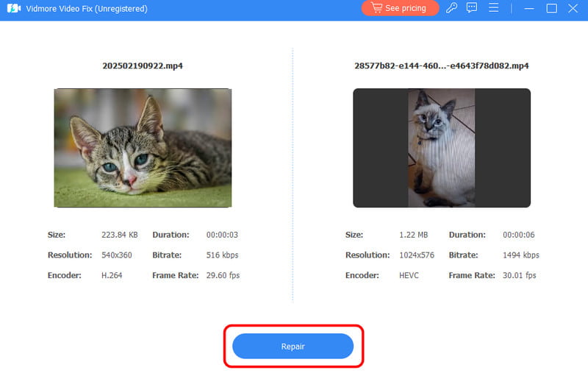Click the 1494 kbps bitrate value
The height and width of the screenshot is (376, 588).
520,255
